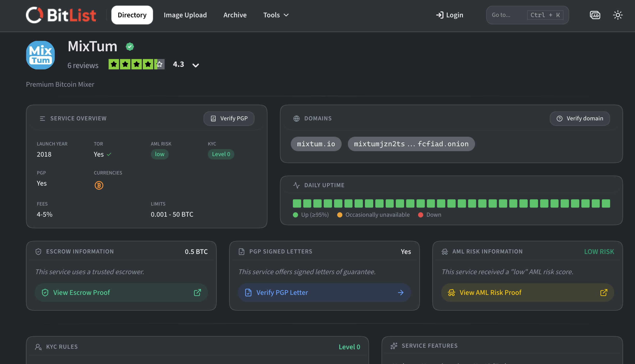
Task: Click the green verified badge
Action: [x=130, y=47]
